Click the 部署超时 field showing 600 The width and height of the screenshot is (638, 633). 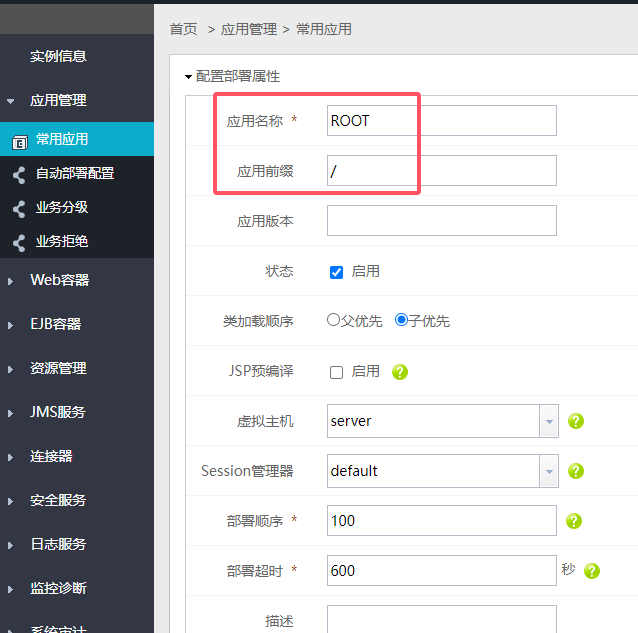[441, 571]
